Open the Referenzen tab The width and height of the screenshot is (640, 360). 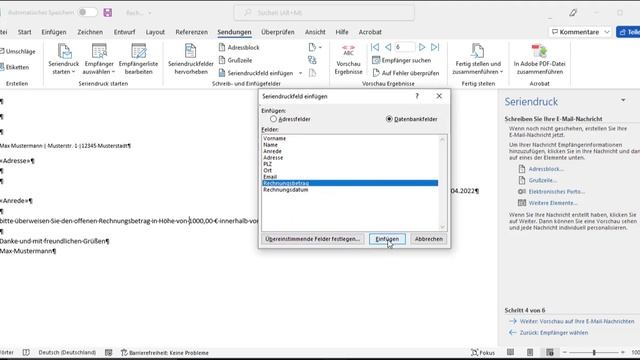point(191,32)
